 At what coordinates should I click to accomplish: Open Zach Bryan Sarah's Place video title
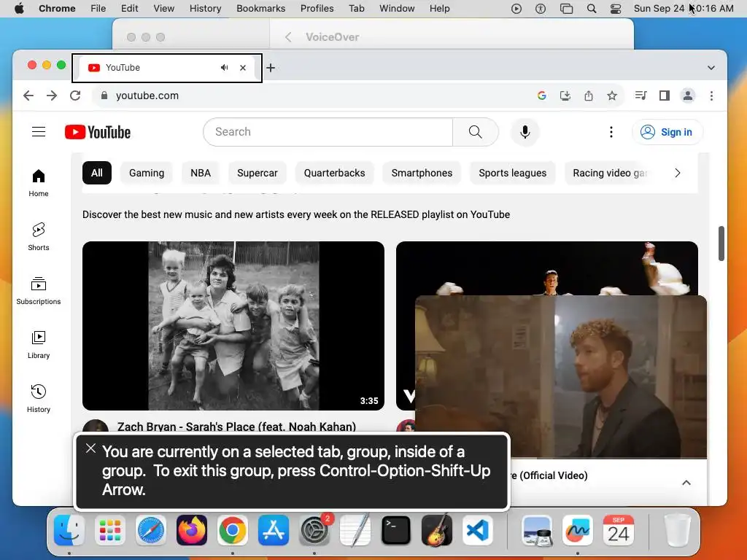pos(236,426)
